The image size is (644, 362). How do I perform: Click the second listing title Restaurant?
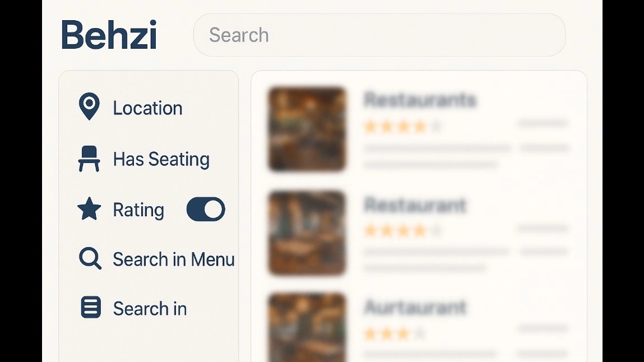(415, 205)
